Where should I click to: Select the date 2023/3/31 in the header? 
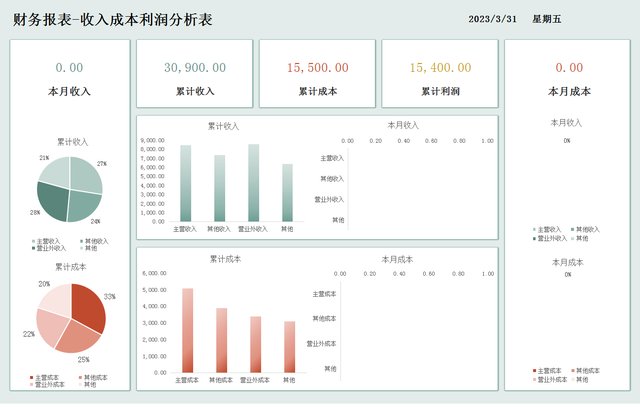coord(492,19)
